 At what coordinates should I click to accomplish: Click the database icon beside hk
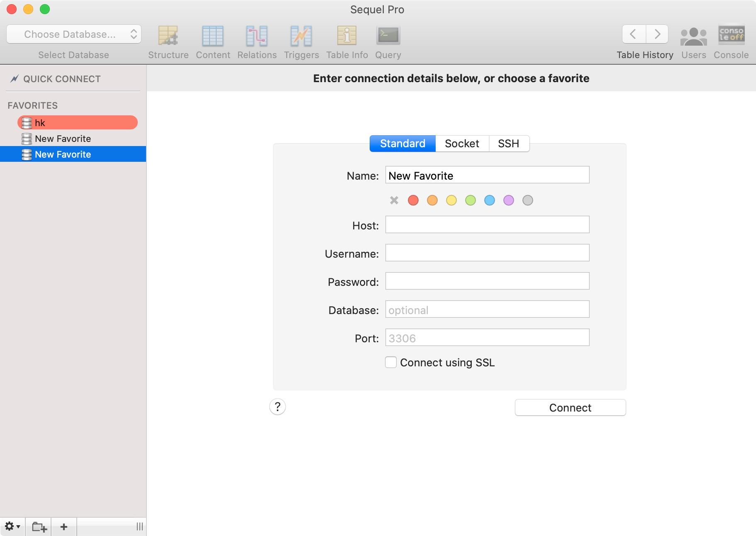coord(27,123)
